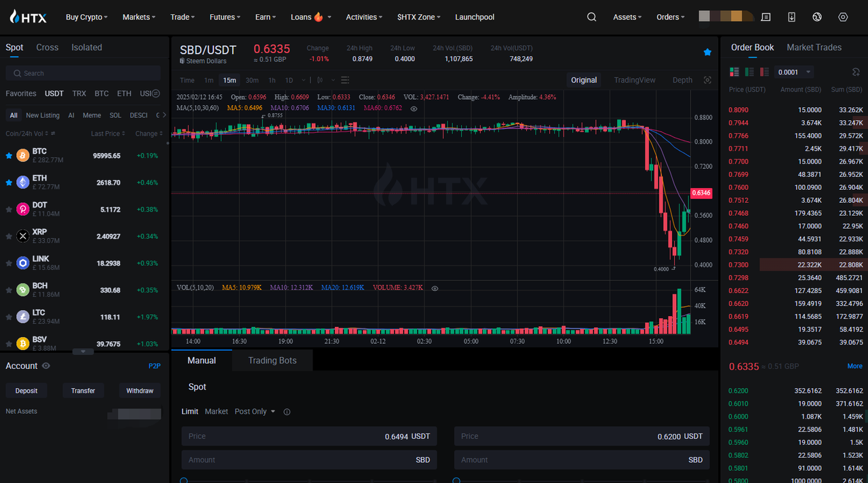Screen dimensions: 868x483
Task: Toggle favorite star for ETH row
Action: (x=9, y=182)
